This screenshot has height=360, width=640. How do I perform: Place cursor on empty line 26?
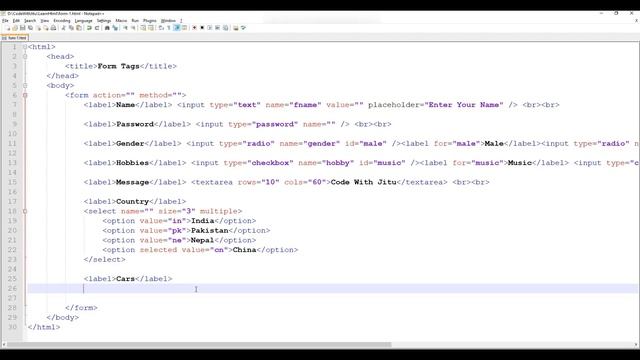pos(332,289)
